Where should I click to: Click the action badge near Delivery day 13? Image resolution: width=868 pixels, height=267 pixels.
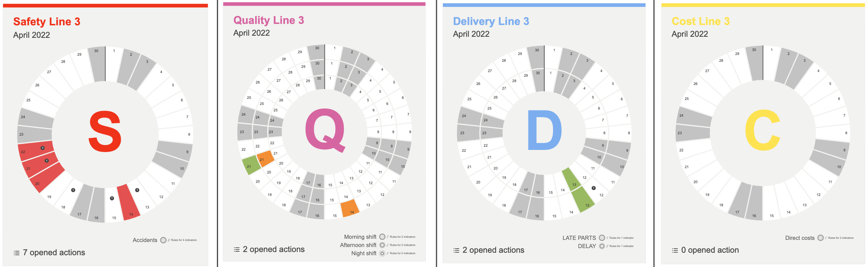click(x=594, y=188)
